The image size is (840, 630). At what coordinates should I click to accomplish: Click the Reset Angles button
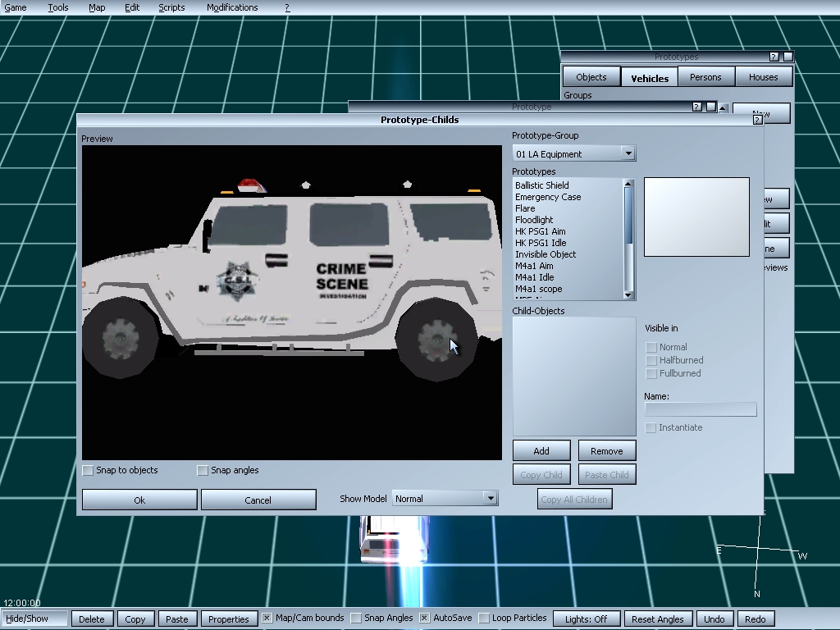[658, 619]
